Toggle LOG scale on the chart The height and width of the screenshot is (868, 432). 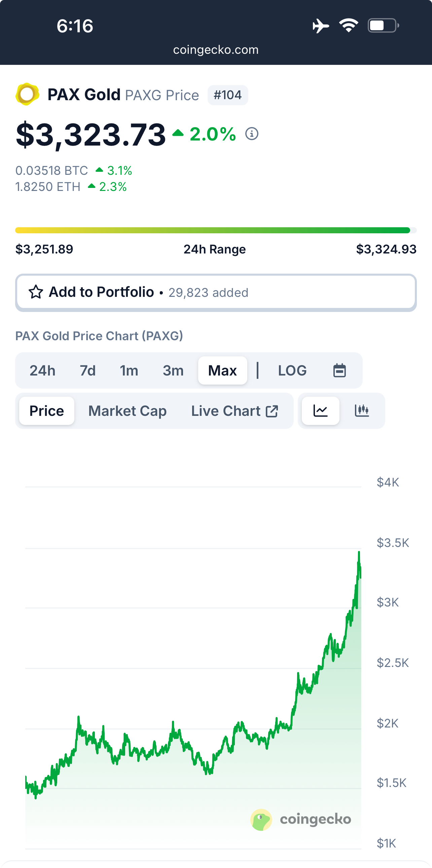292,370
